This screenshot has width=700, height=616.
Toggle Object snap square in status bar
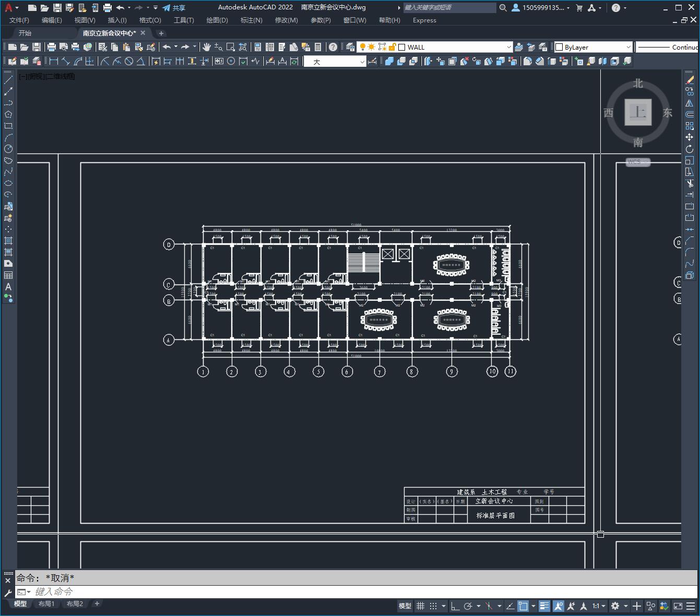pos(523,606)
